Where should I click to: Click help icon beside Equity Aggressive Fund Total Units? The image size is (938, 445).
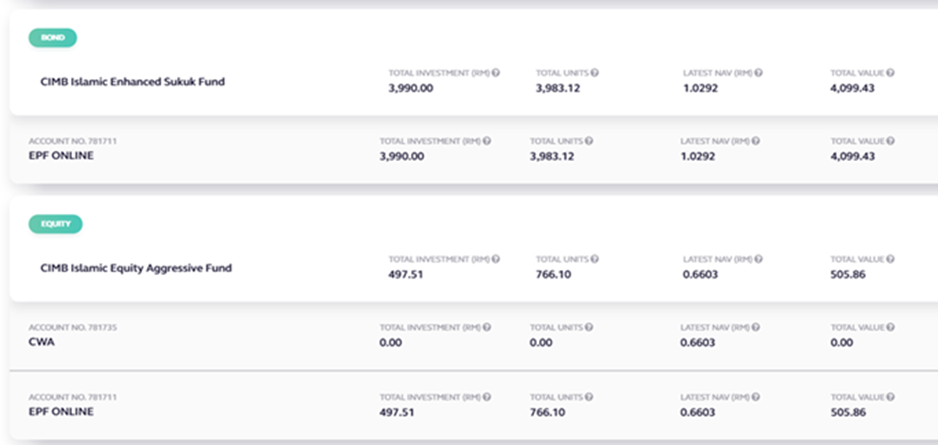pos(595,260)
